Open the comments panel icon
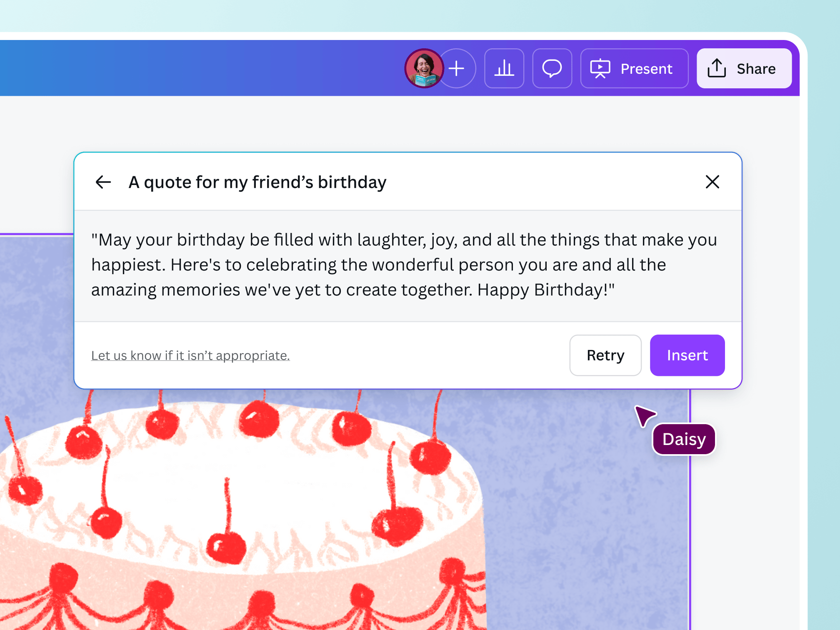The image size is (840, 630). pyautogui.click(x=552, y=68)
